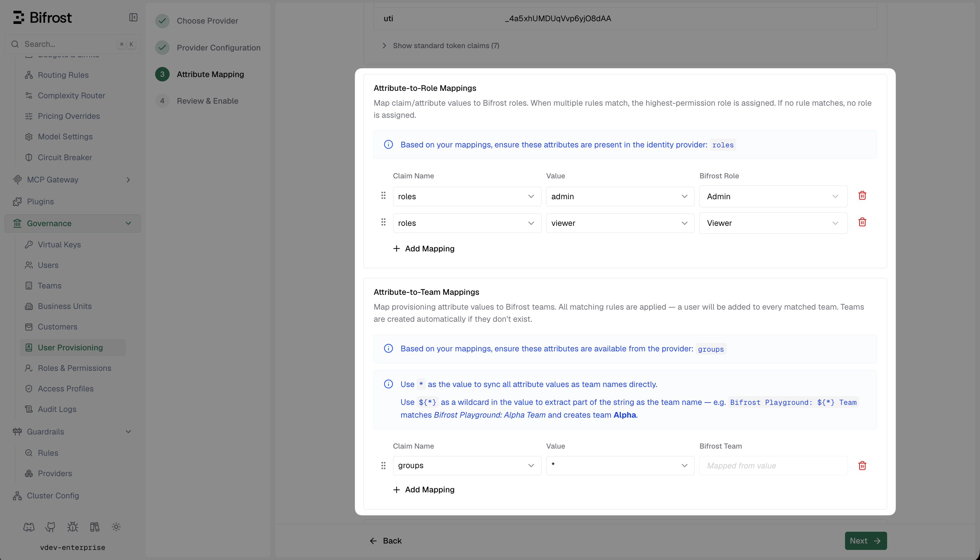Toggle the light theme sun icon

coord(116,527)
